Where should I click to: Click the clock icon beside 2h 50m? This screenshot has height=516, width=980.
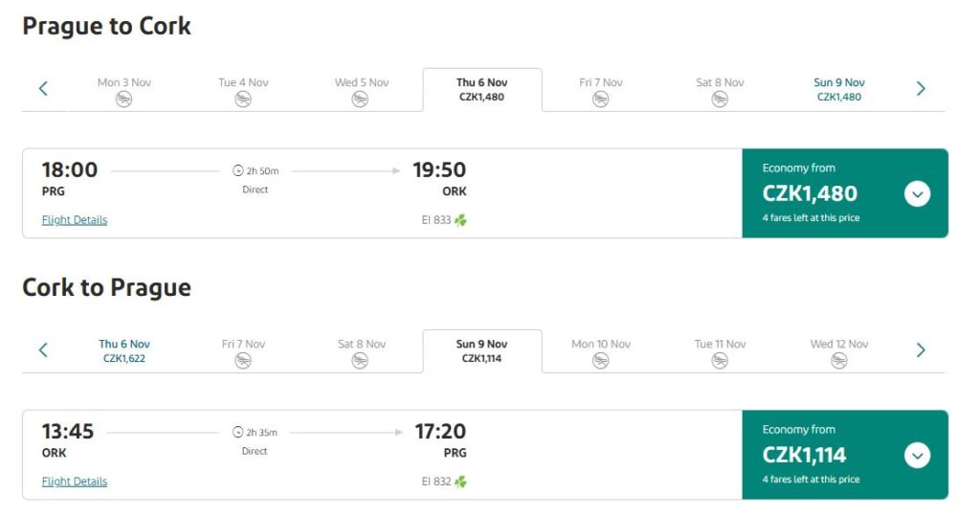(x=238, y=170)
